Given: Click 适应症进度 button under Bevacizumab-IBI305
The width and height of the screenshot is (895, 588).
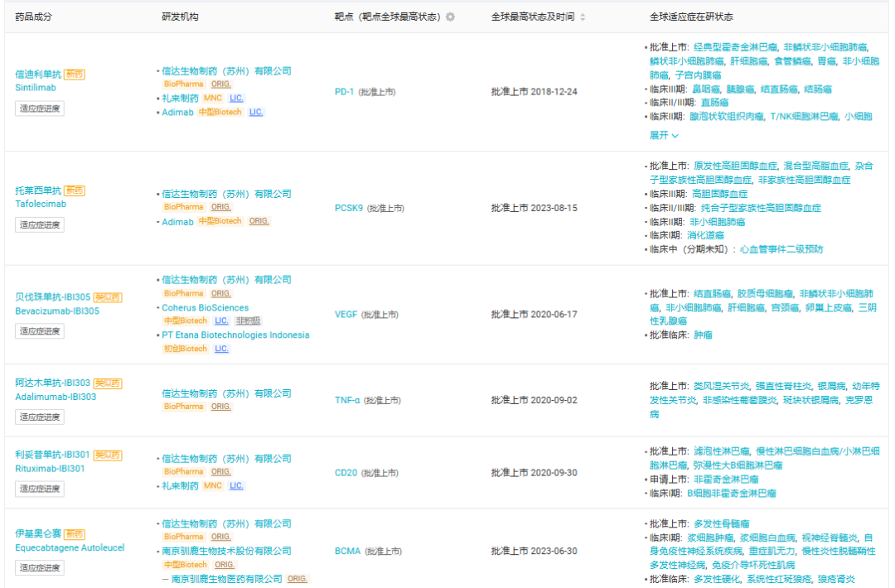Looking at the screenshot, I should (x=40, y=330).
